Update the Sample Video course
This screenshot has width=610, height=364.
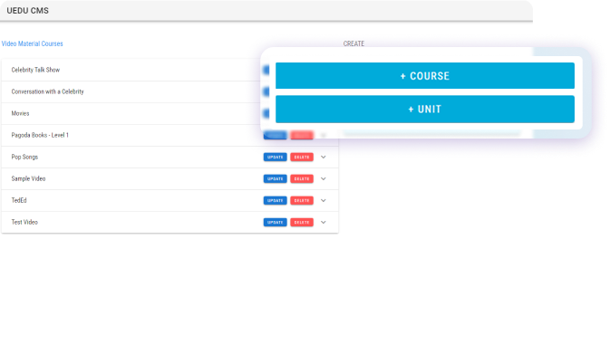pyautogui.click(x=275, y=178)
